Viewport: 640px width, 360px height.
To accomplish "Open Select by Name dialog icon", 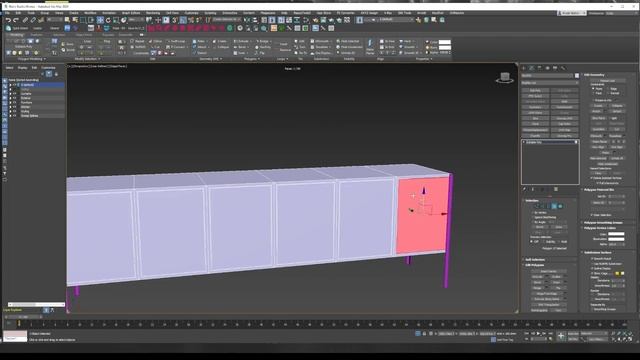I will (x=75, y=20).
